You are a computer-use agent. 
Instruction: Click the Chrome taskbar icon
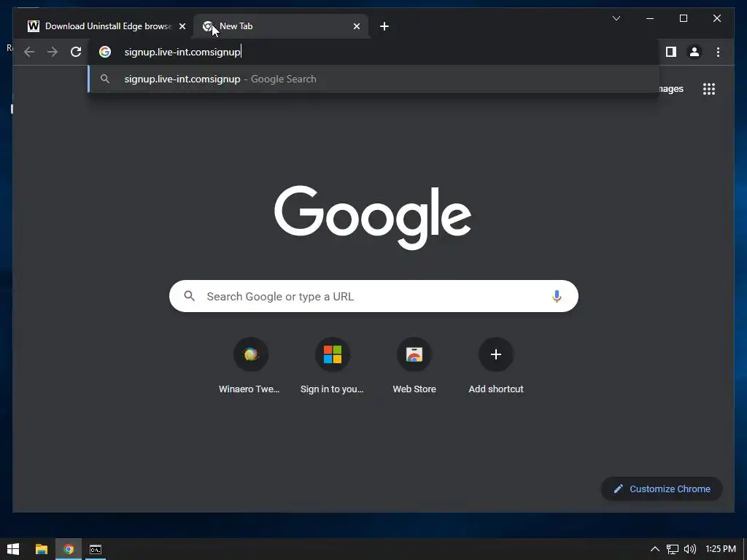[x=69, y=549]
